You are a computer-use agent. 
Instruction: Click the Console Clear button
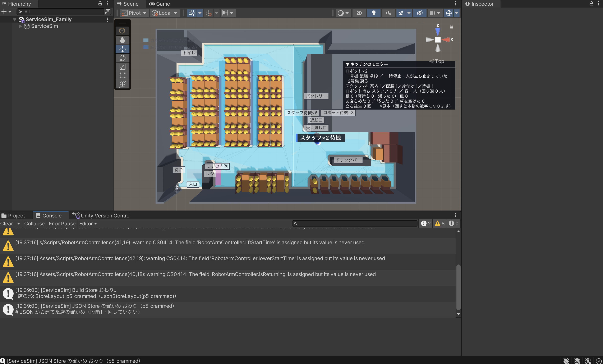point(7,224)
